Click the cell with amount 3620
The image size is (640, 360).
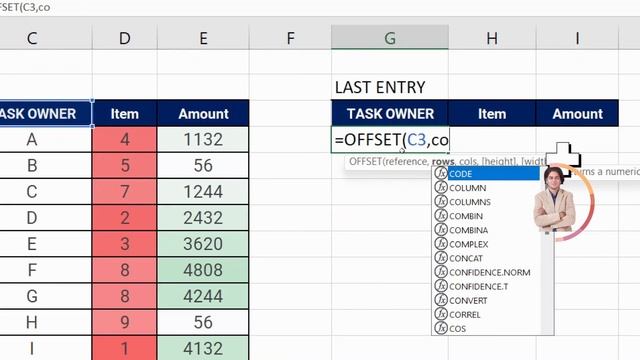203,244
